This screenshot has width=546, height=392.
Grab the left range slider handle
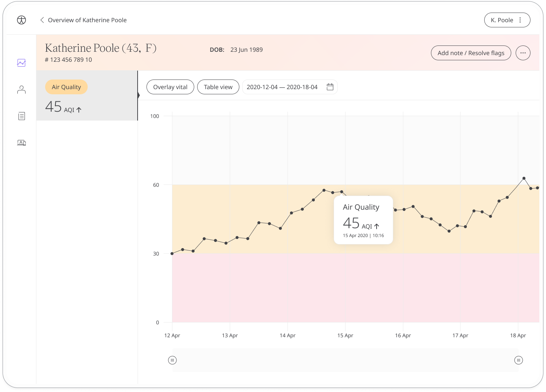tap(172, 360)
